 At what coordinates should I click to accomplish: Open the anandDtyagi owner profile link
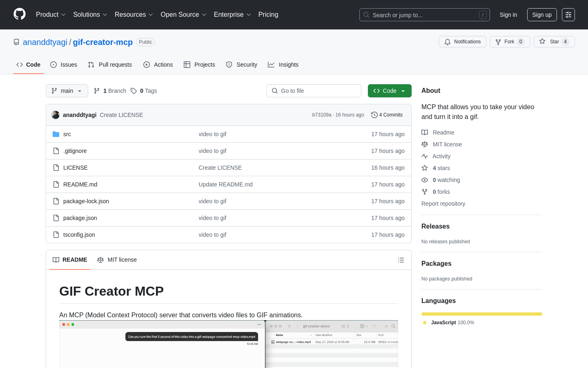click(45, 42)
